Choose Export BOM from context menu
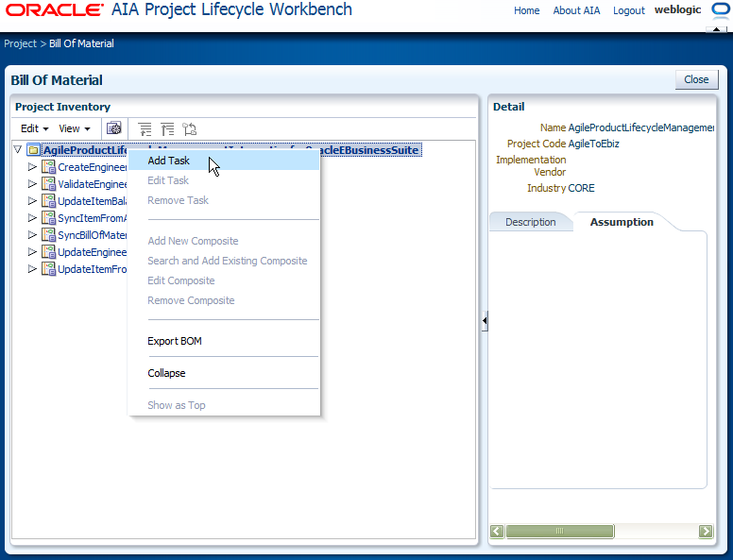 pyautogui.click(x=224, y=341)
